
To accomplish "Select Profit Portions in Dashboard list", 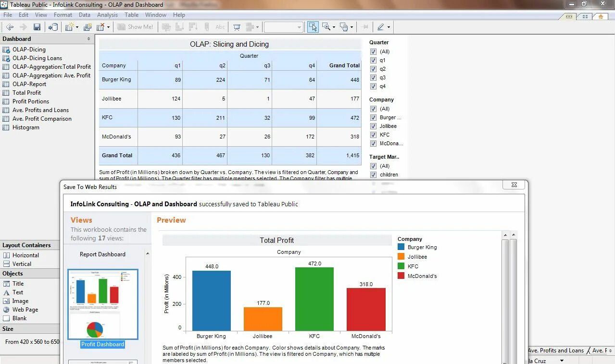I will pos(31,101).
